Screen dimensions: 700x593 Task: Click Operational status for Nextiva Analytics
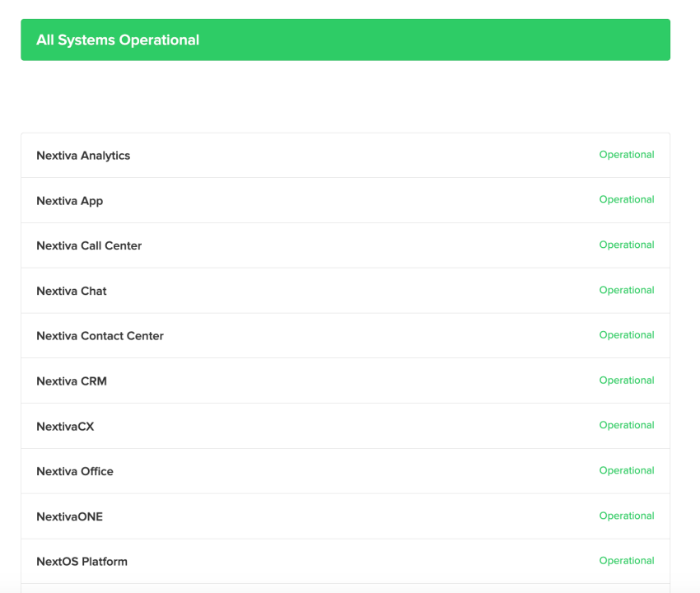627,155
